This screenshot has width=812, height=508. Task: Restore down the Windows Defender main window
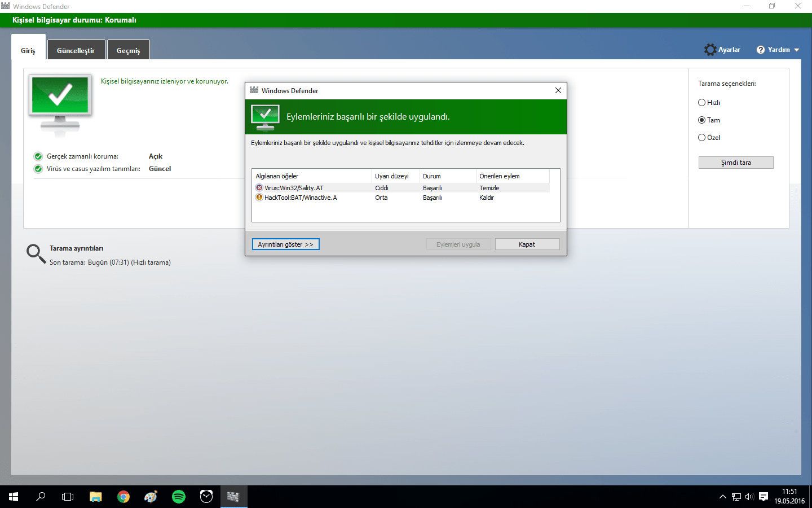pyautogui.click(x=772, y=6)
